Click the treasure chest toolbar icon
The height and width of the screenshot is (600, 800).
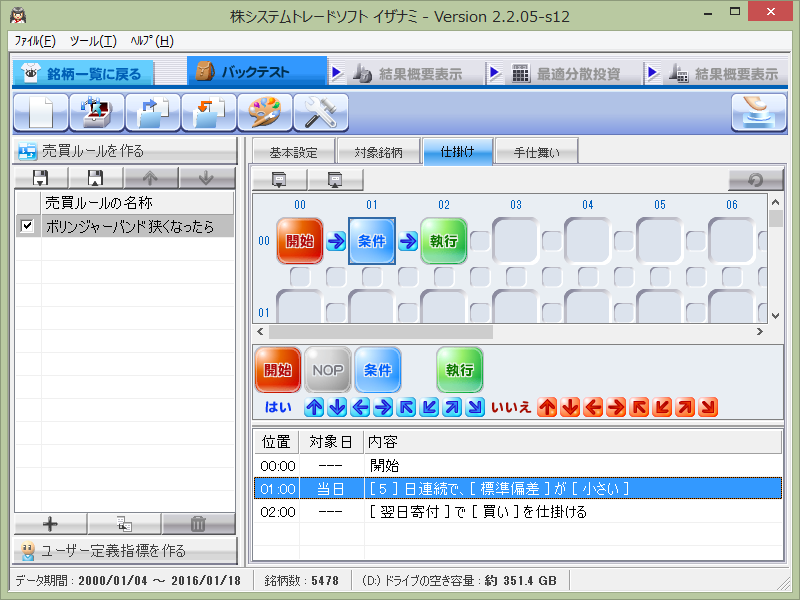click(x=97, y=112)
